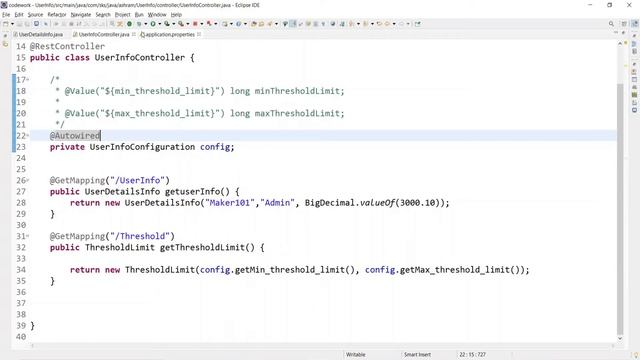This screenshot has height=360, width=640.
Task: Click the Forward navigation arrow icon
Action: pyautogui.click(x=401, y=24)
